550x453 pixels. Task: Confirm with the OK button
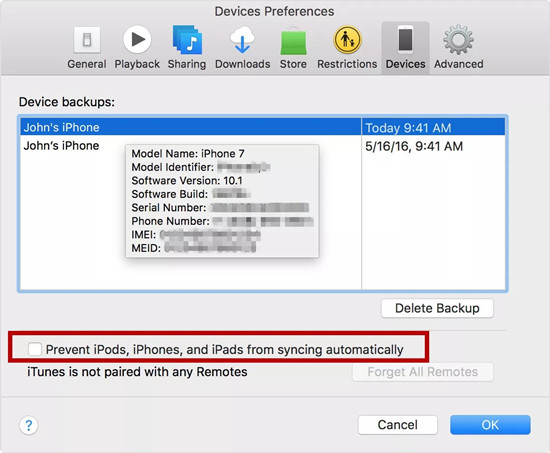click(x=490, y=425)
